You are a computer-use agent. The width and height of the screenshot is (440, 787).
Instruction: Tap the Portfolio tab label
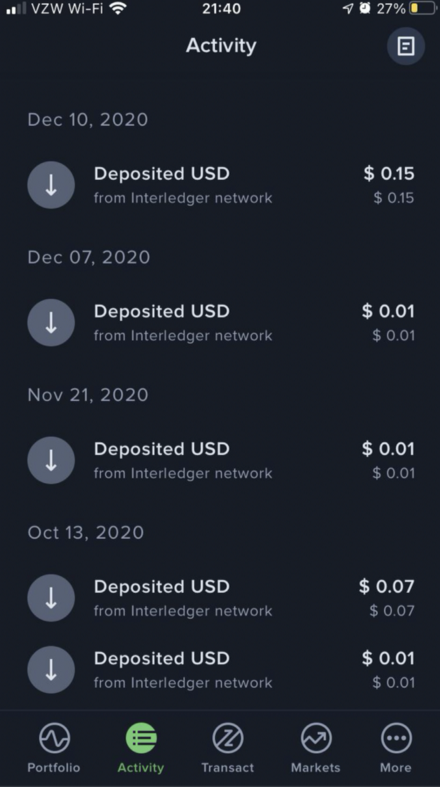coord(54,767)
